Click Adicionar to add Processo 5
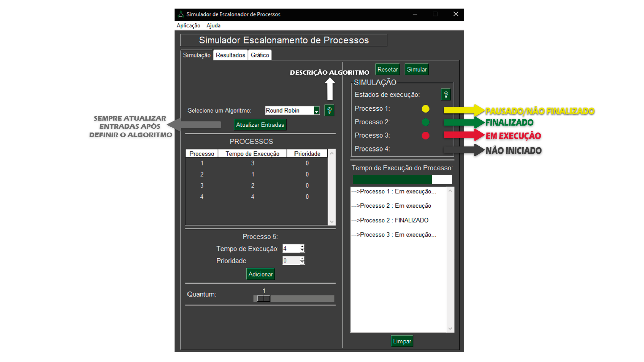Image resolution: width=644 pixels, height=362 pixels. point(260,274)
